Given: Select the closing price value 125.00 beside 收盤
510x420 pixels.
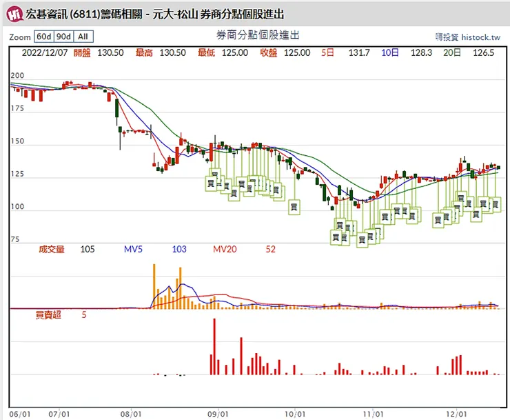Looking at the screenshot, I should click(297, 52).
